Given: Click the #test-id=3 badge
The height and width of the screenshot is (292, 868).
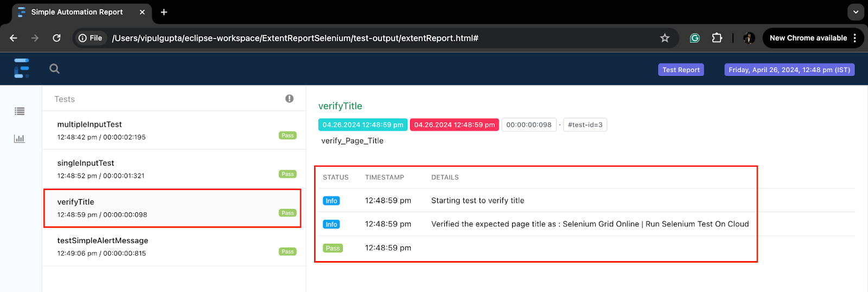Looking at the screenshot, I should [x=585, y=125].
